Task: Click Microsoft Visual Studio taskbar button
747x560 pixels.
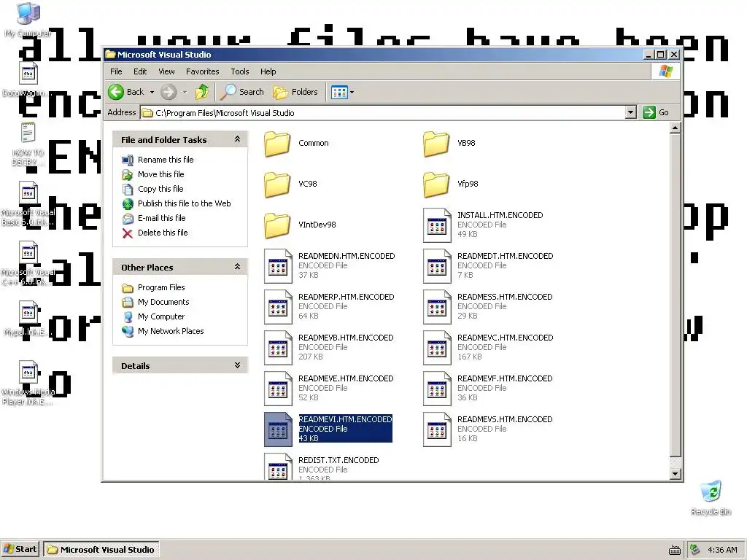Action: pyautogui.click(x=101, y=550)
